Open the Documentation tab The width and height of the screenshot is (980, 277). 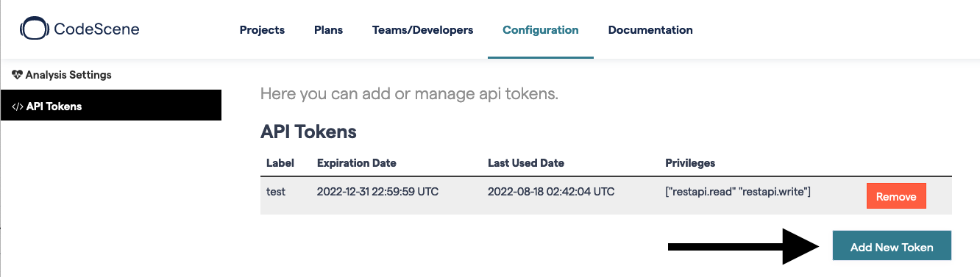[x=650, y=30]
